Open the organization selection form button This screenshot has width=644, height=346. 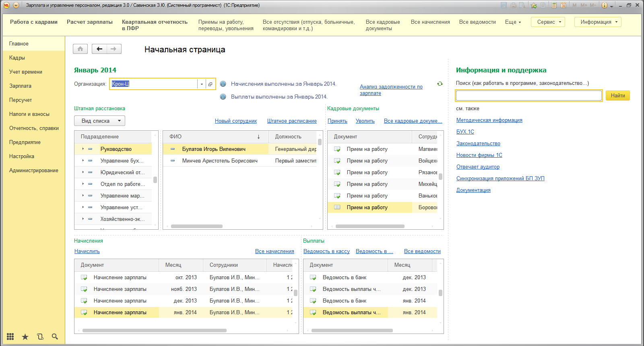coord(210,84)
